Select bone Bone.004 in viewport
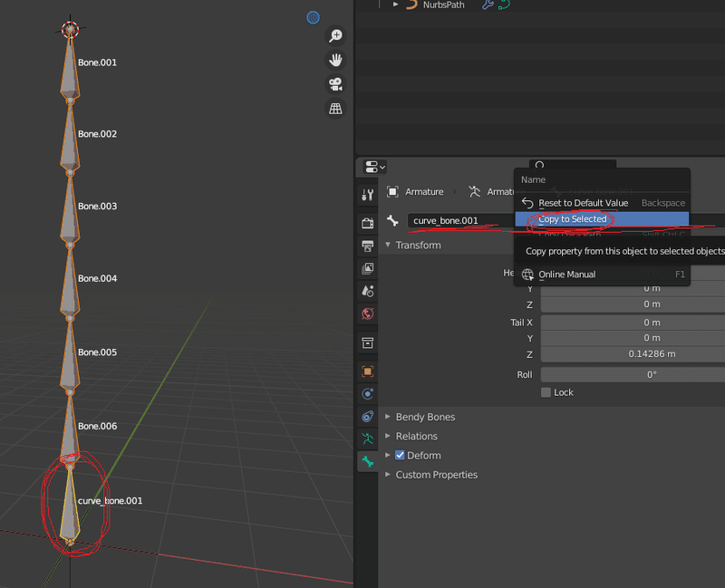725x588 pixels. (70, 286)
